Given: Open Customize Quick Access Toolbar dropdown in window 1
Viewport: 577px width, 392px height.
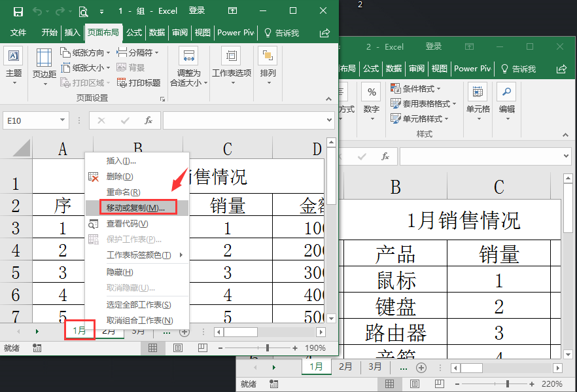Looking at the screenshot, I should point(101,12).
